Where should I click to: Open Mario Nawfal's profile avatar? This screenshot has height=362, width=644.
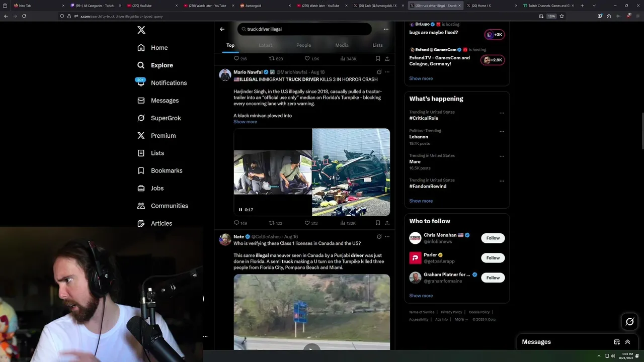coord(225,75)
